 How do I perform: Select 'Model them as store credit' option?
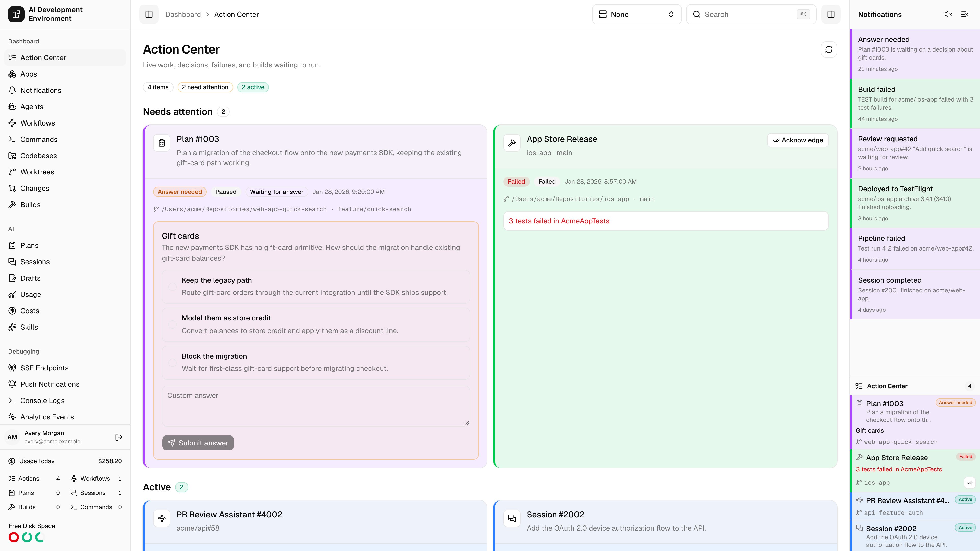pos(316,325)
